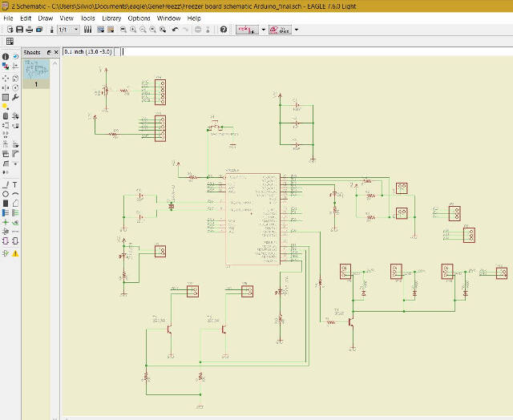Select the sheet 1 thumbnail
The width and height of the screenshot is (513, 420).
tap(36, 74)
